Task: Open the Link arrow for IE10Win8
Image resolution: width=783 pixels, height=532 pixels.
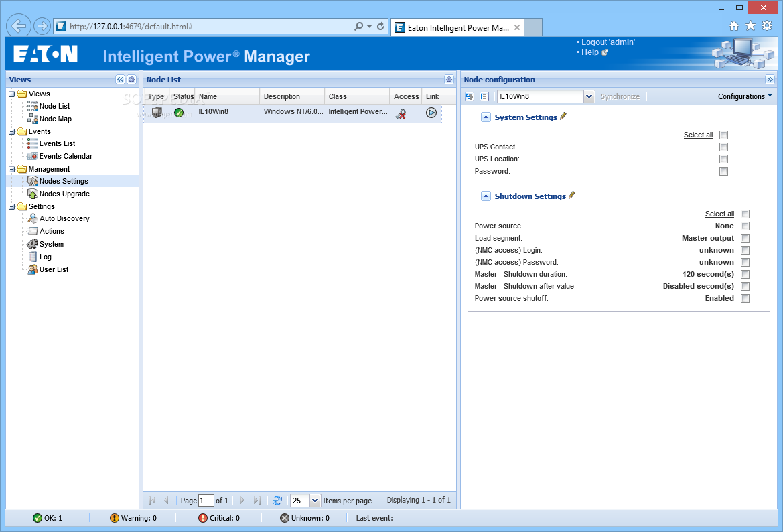Action: (431, 113)
